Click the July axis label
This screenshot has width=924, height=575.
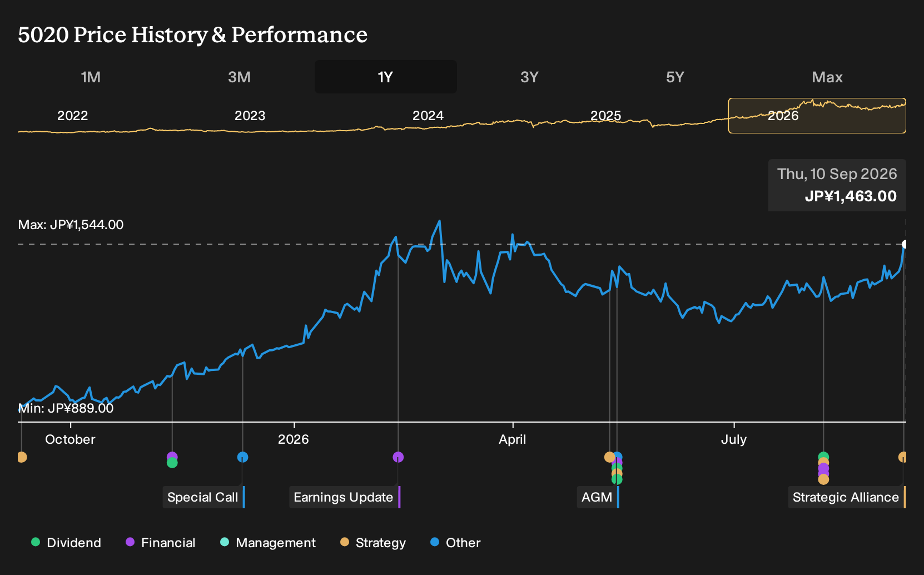[x=734, y=439]
